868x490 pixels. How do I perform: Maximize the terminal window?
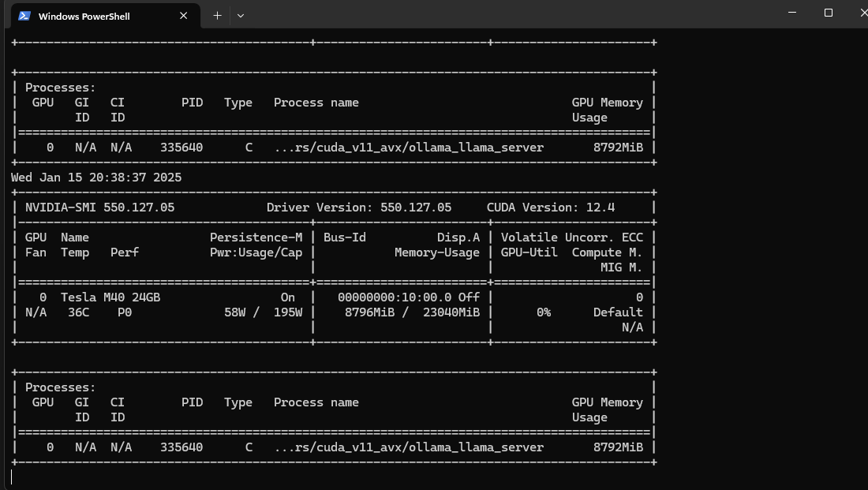click(x=828, y=12)
